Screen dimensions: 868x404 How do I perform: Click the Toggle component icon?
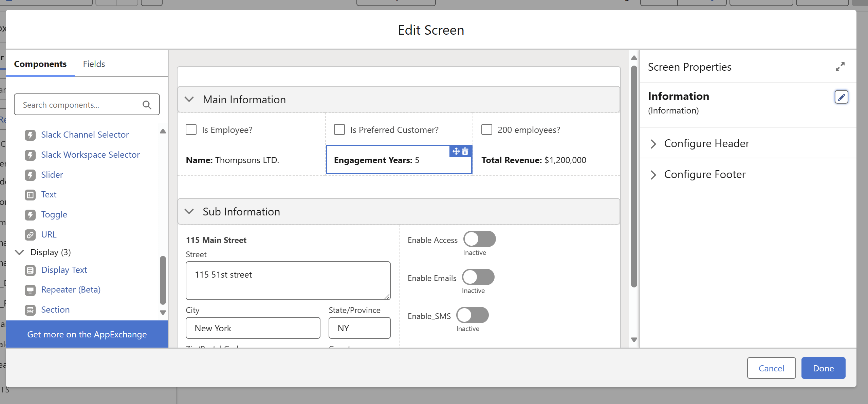click(x=30, y=215)
